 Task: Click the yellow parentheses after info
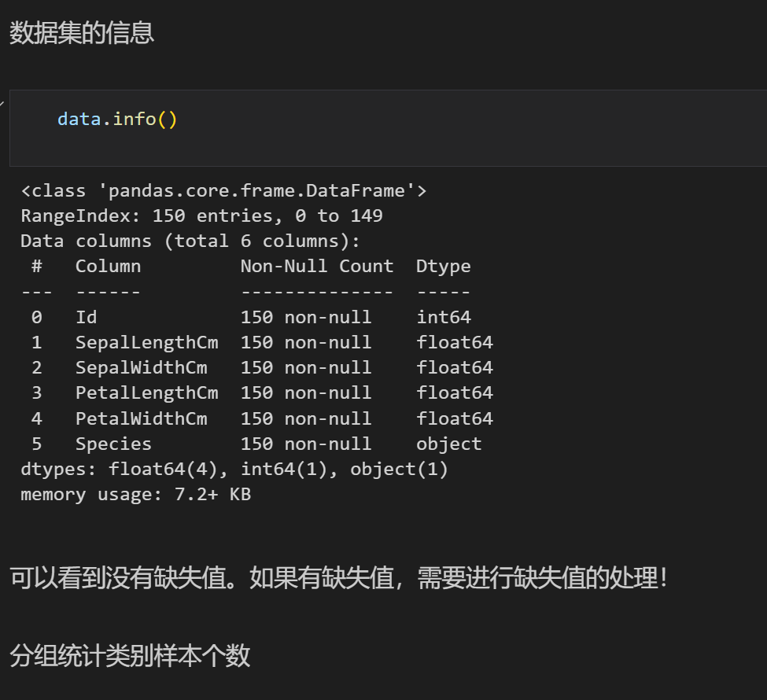(168, 120)
